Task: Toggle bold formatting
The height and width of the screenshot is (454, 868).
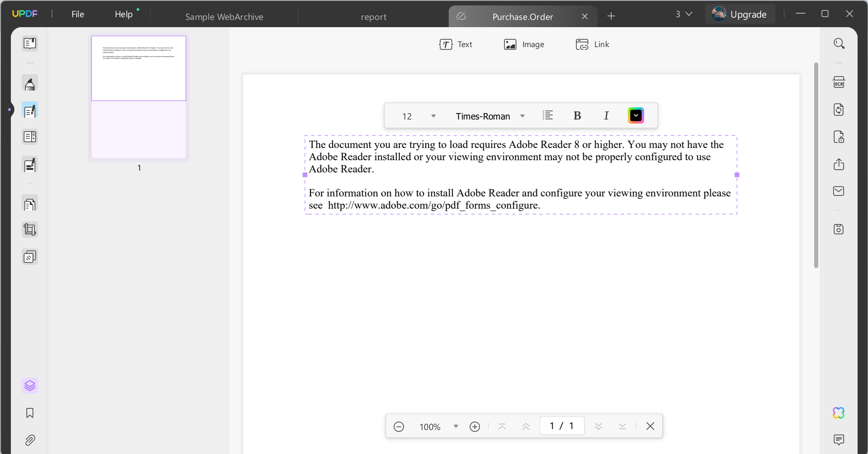Action: tap(577, 115)
